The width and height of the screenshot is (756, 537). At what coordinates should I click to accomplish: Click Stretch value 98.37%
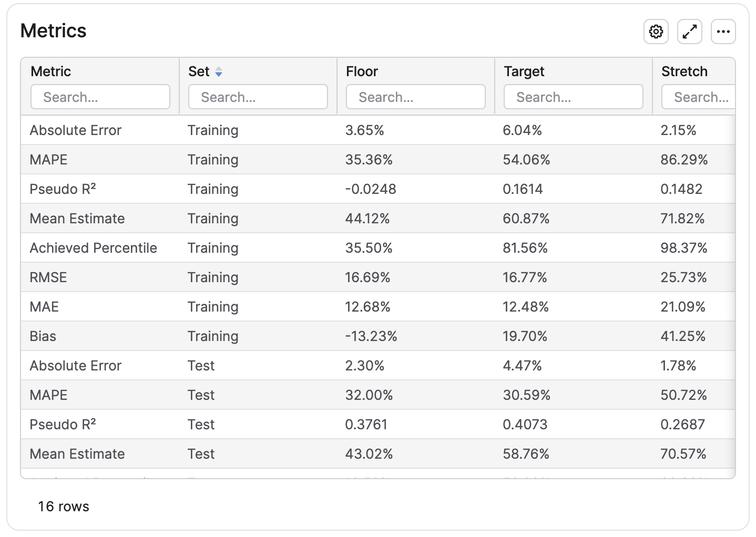pos(684,248)
